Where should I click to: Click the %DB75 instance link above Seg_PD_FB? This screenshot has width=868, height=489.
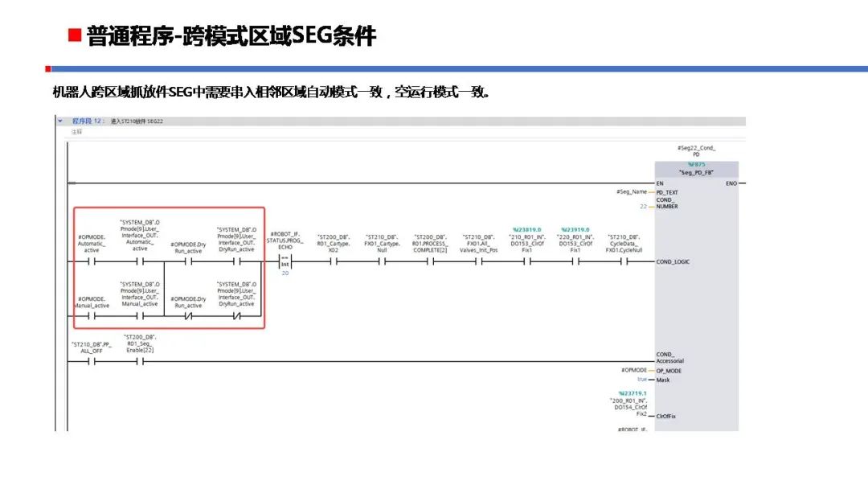tap(696, 164)
